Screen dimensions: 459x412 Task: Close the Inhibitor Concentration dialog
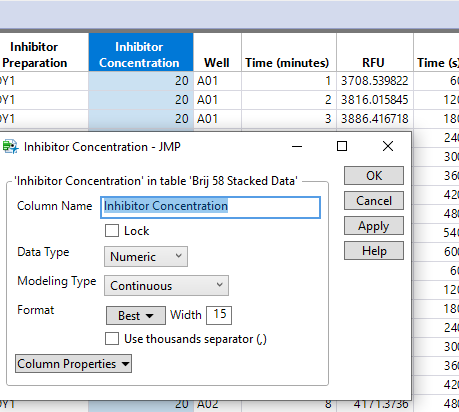tap(388, 146)
